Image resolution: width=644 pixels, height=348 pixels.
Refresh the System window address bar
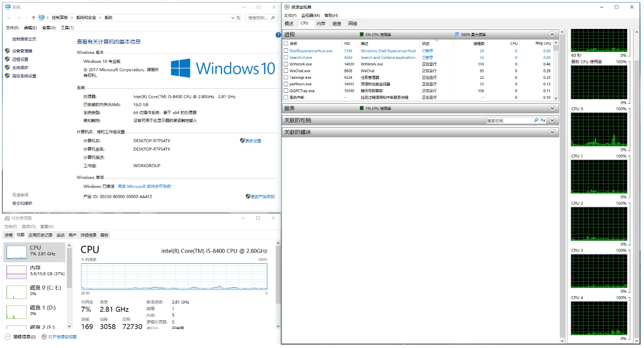(x=238, y=17)
